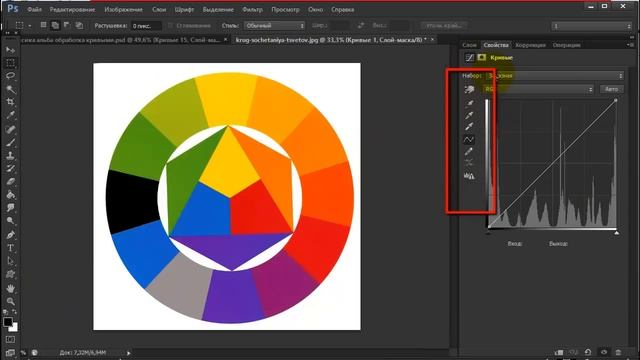Select the Clone Stamp tool

point(11,156)
